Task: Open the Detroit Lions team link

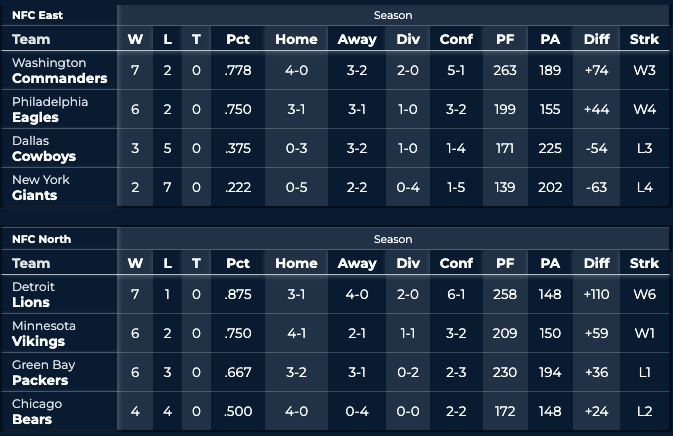Action: point(33,295)
